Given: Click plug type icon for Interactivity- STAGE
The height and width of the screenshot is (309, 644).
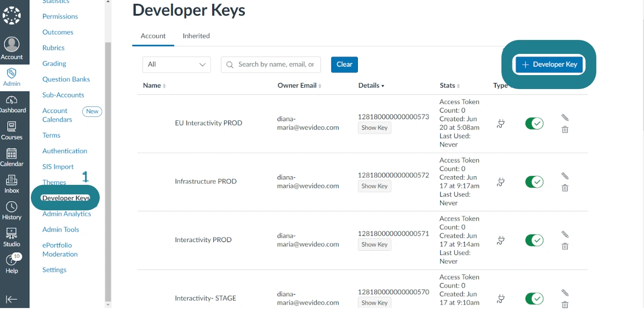Looking at the screenshot, I should [x=501, y=298].
